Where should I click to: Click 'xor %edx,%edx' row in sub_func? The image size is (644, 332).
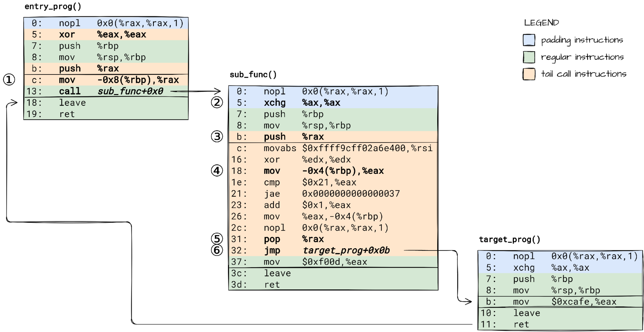(x=333, y=160)
